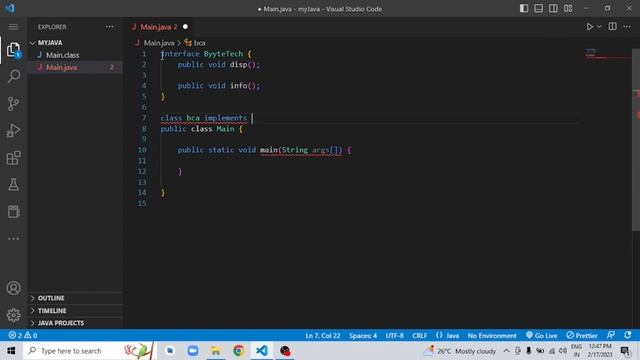Open the weather widget 26°C Mostly cloudy
Viewport: 640px width, 360px height.
(459, 351)
